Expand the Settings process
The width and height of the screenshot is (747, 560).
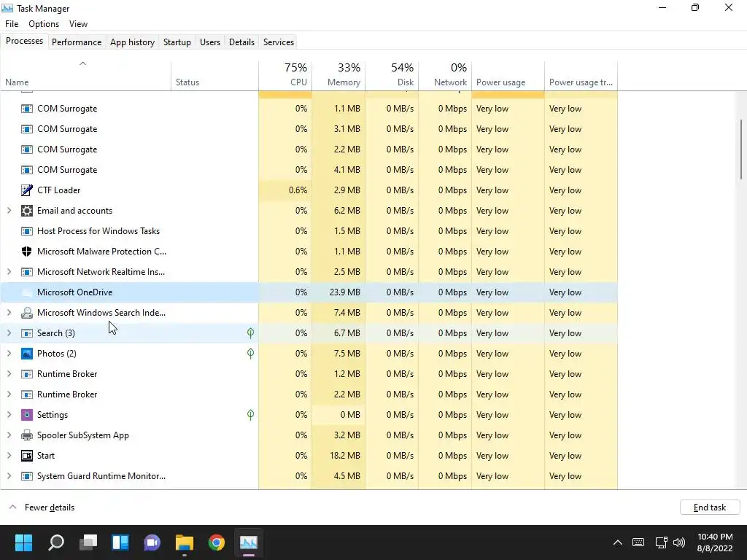point(9,415)
